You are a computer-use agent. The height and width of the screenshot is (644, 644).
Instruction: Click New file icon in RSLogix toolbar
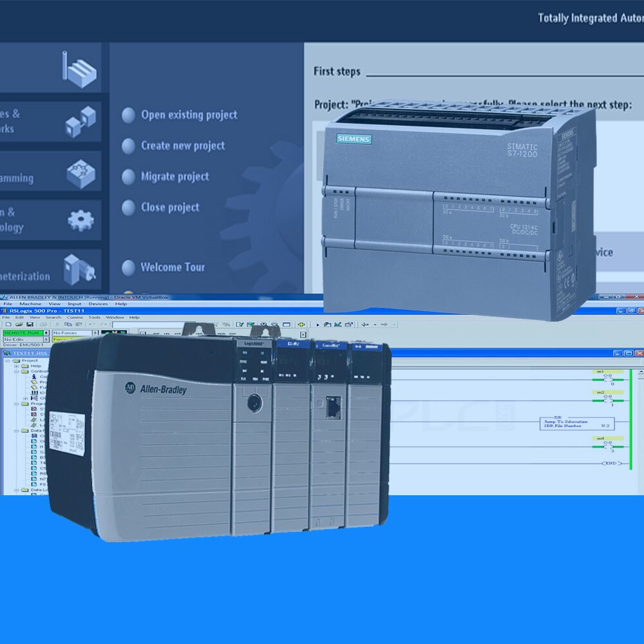8,325
